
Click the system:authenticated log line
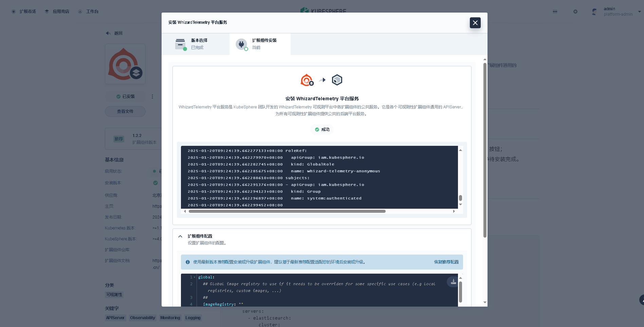(x=275, y=199)
